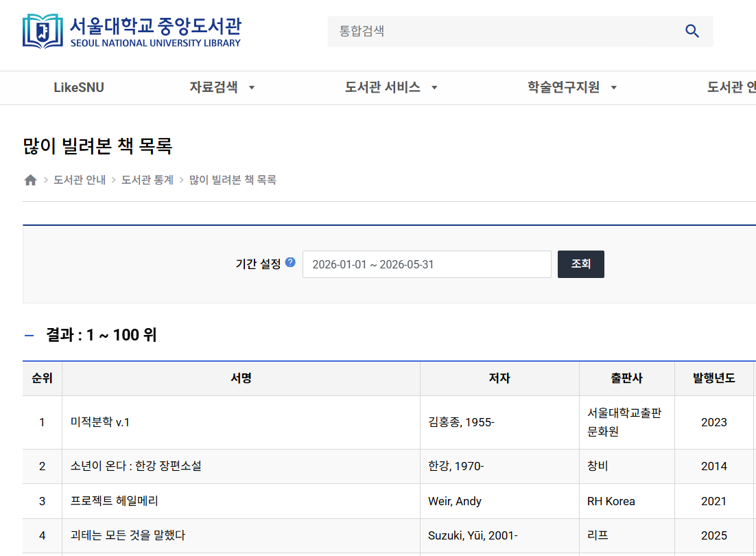Open the LikeSNU menu item

coord(79,87)
